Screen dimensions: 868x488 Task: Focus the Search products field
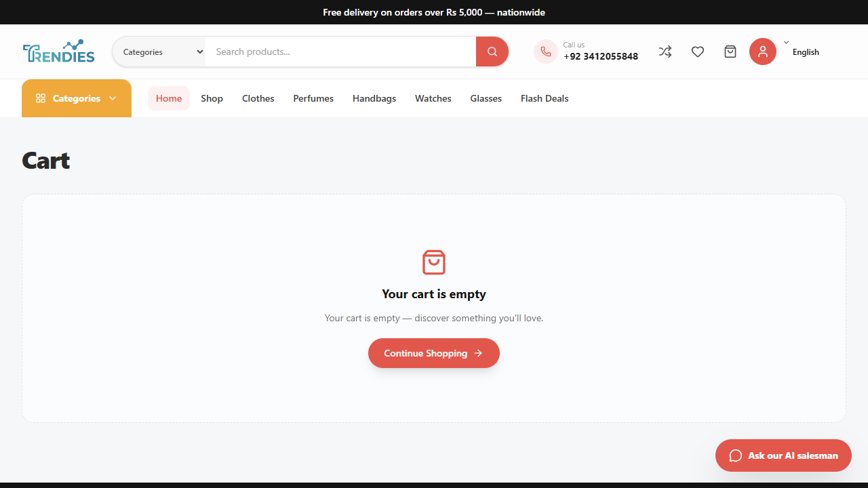(x=340, y=52)
